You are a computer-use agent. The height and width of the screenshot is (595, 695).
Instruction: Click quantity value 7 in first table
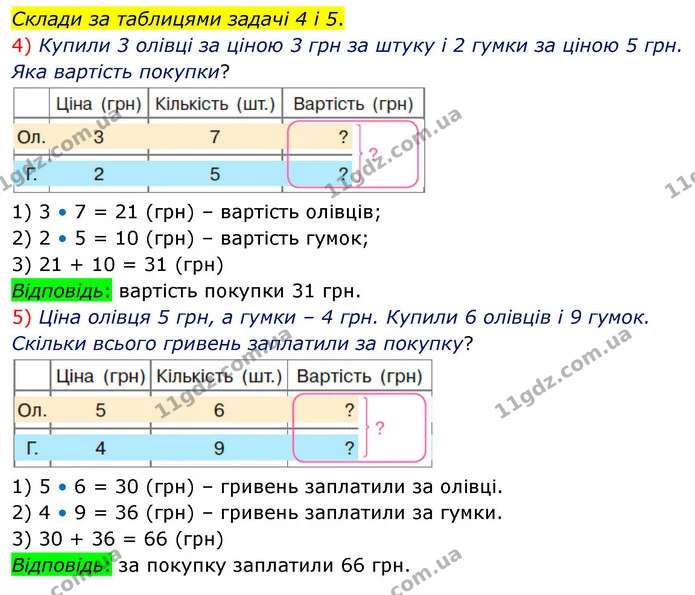[215, 137]
